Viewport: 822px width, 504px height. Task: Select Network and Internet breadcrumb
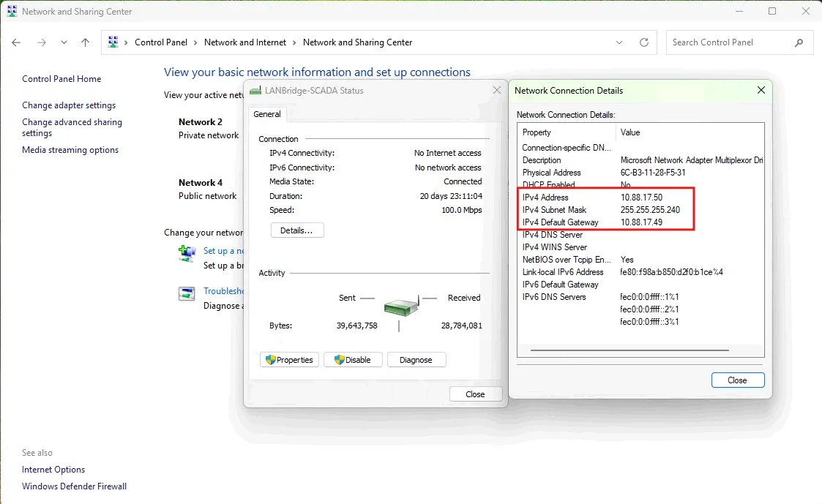point(245,42)
